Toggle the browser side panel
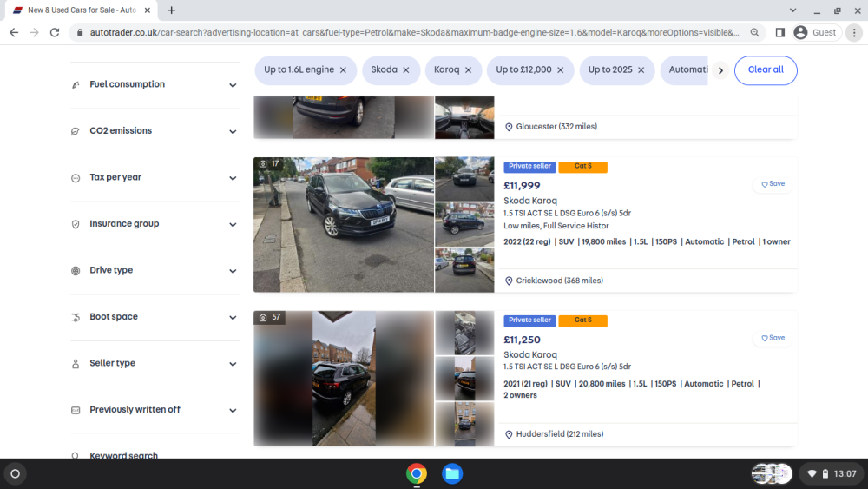The image size is (868, 489). pos(780,33)
